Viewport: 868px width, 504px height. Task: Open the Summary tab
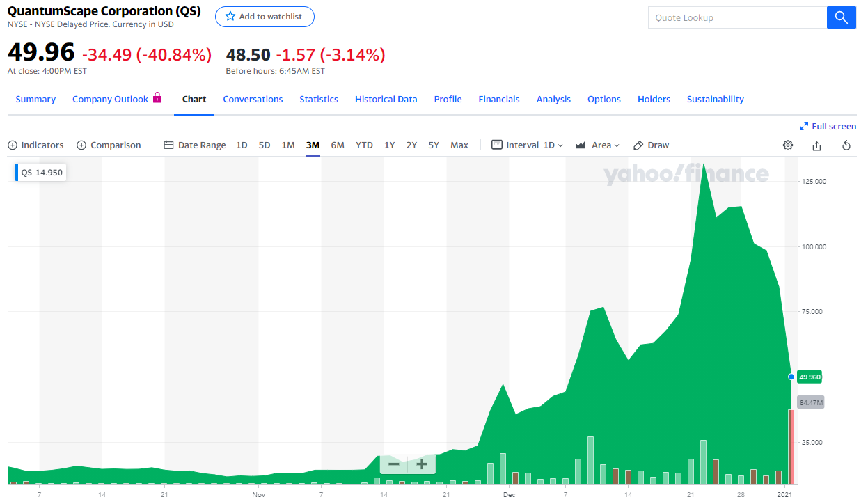coord(35,100)
